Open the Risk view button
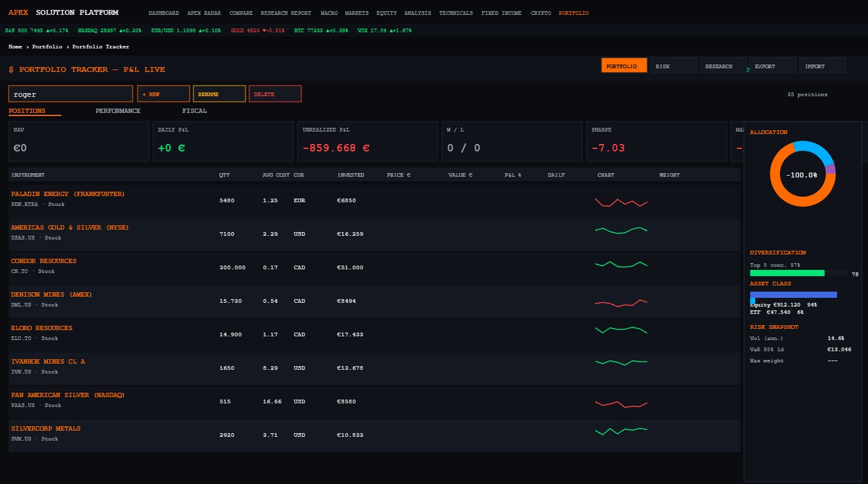Viewport: 868px width, 484px height. 674,65
